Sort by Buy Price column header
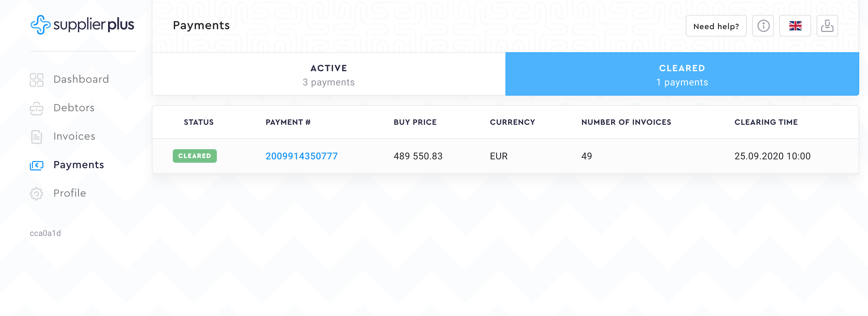The image size is (868, 316). [x=415, y=122]
